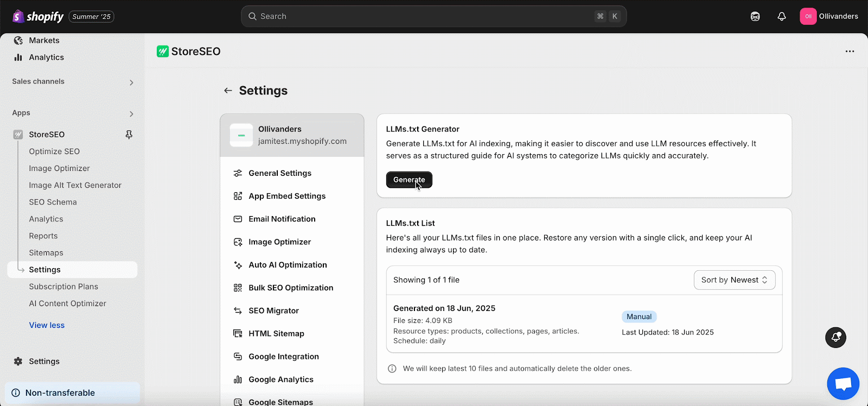Click the search input field

click(434, 16)
